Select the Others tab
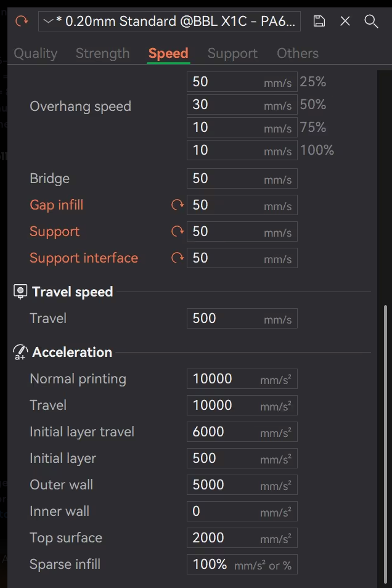This screenshot has height=588, width=392. coord(298,54)
